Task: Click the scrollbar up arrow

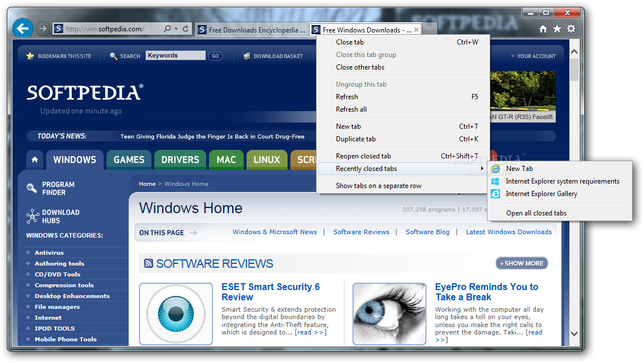Action: click(574, 52)
